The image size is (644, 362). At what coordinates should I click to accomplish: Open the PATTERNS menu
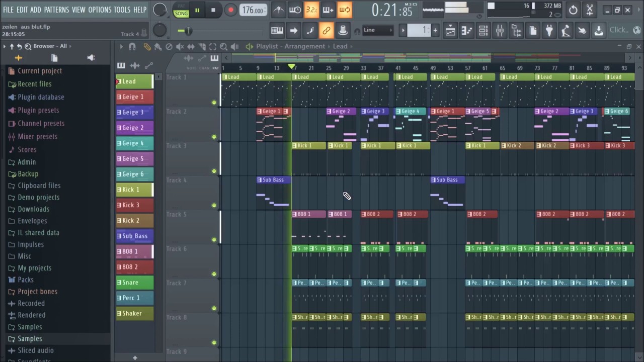pyautogui.click(x=56, y=10)
